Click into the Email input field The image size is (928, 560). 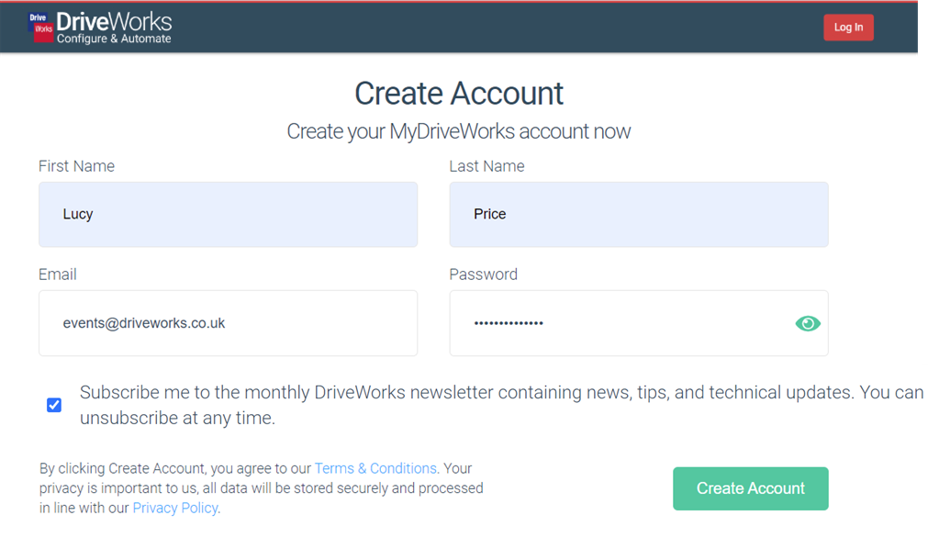coord(228,323)
